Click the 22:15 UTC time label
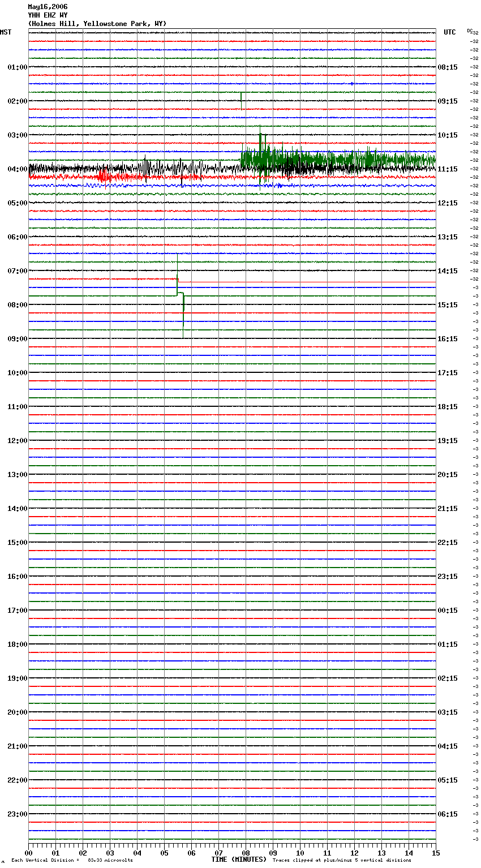The image size is (481, 868). point(448,543)
